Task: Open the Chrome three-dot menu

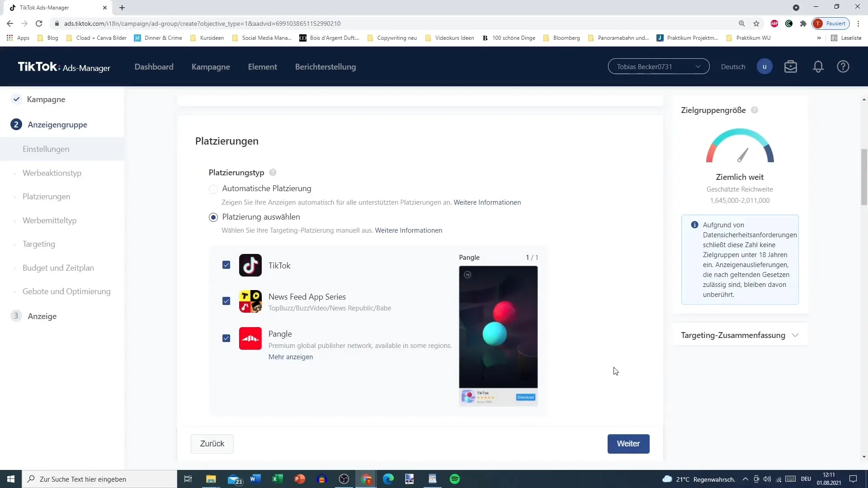Action: coord(858,23)
